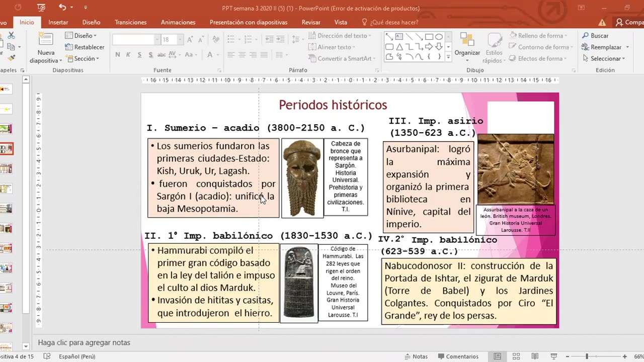Click the Undo arrow in title bar

tap(62, 8)
